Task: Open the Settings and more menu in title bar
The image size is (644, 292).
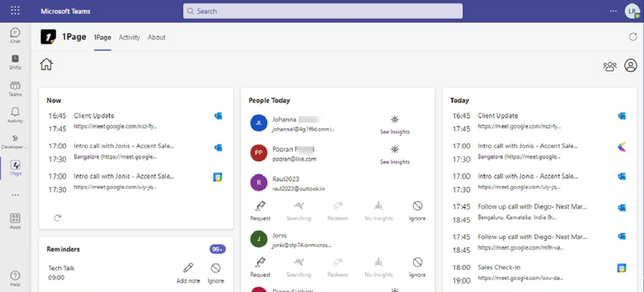Action: [613, 12]
